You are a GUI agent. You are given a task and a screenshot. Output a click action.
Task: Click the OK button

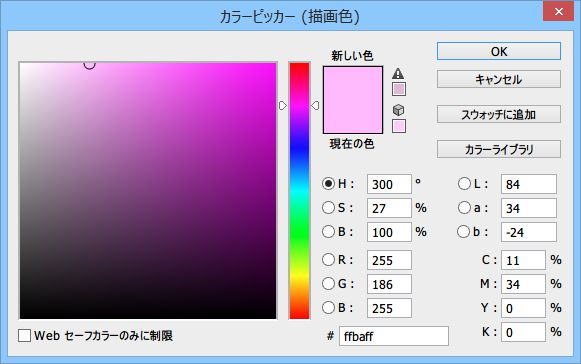click(499, 51)
